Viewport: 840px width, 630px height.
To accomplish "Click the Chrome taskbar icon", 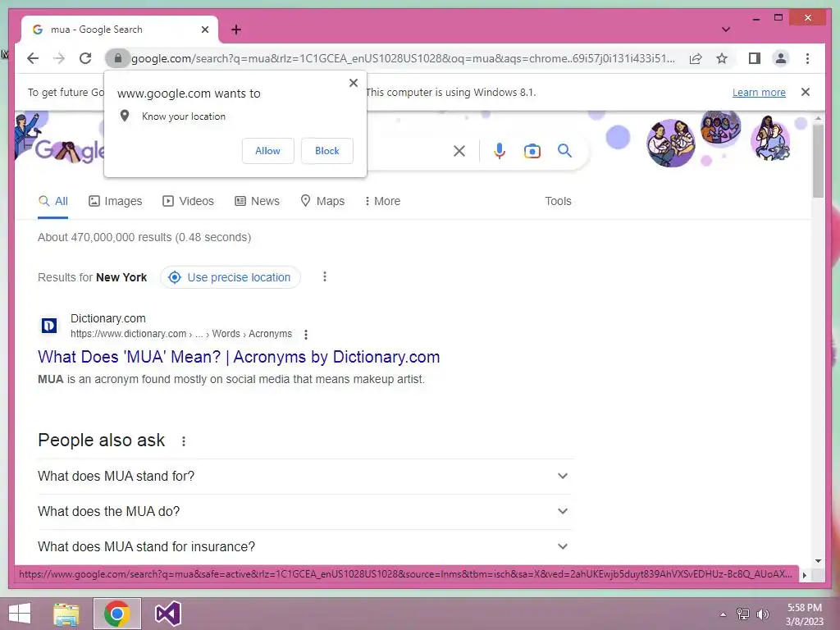I will pos(116,614).
